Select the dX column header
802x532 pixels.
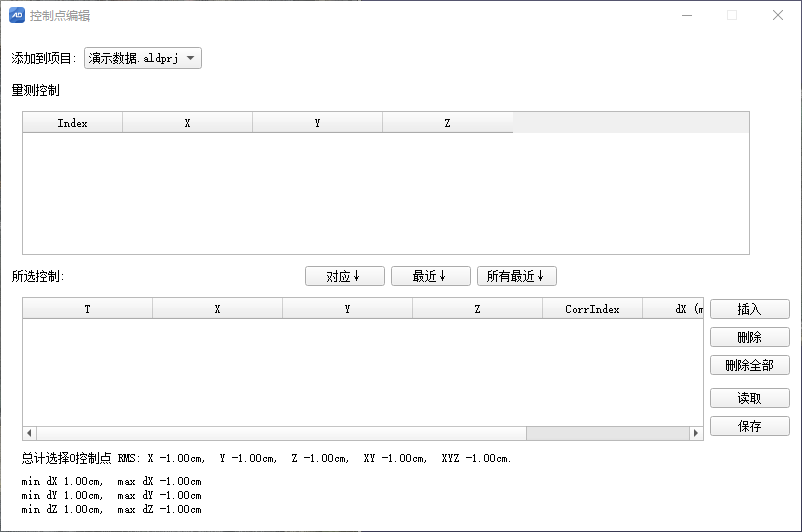tap(673, 309)
